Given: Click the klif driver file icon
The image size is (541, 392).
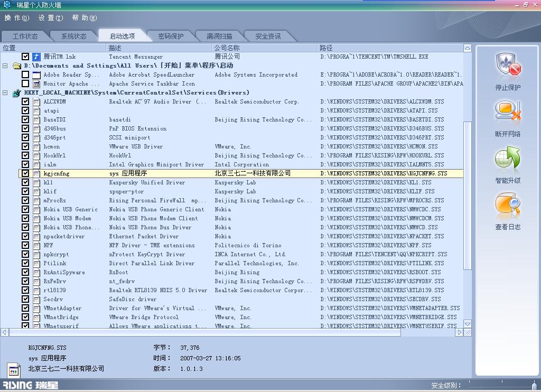Looking at the screenshot, I should pyautogui.click(x=36, y=191).
